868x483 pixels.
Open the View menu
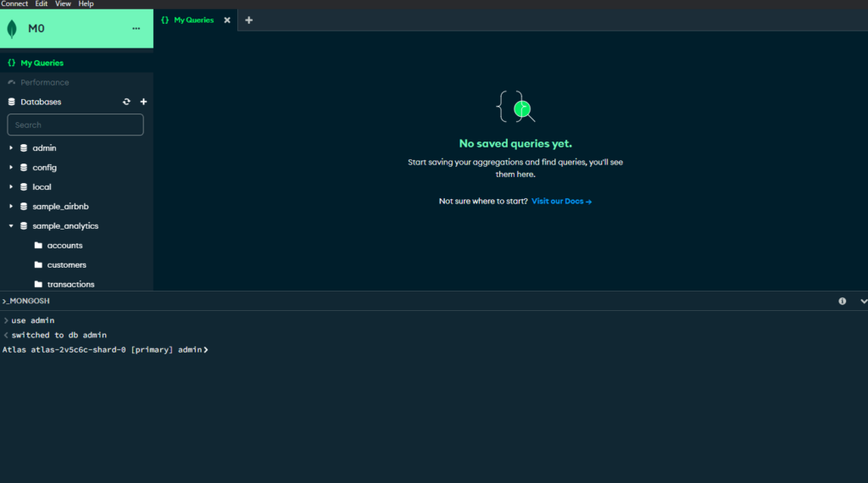click(x=63, y=4)
